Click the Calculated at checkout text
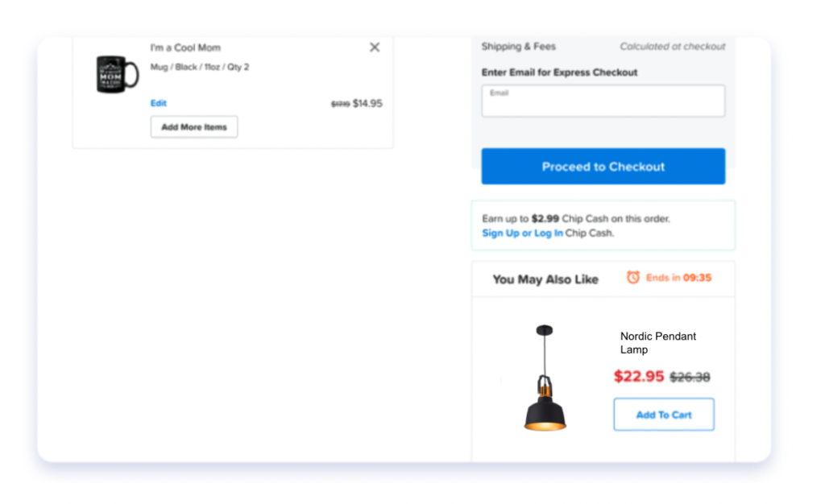This screenshot has height=504, width=825. 673,46
